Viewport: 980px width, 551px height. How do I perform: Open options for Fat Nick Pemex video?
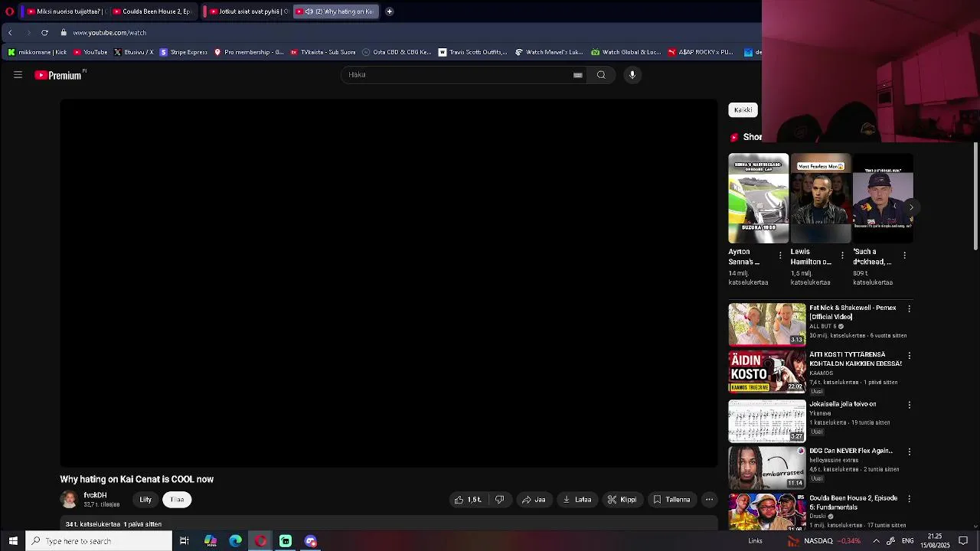[909, 308]
